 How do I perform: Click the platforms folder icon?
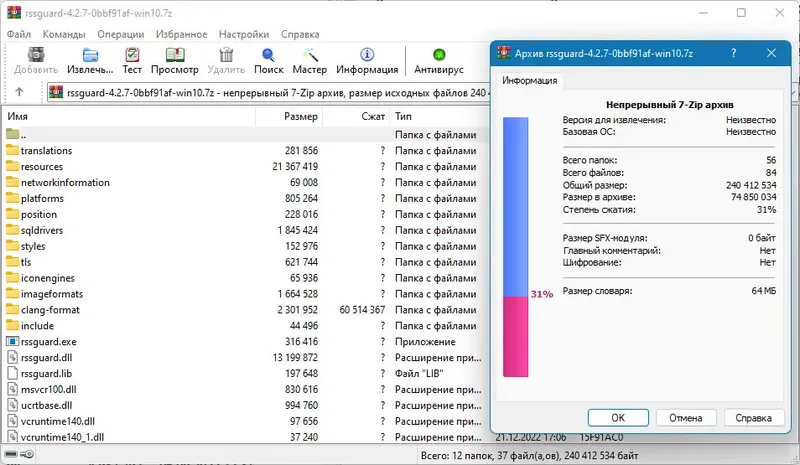[x=12, y=198]
